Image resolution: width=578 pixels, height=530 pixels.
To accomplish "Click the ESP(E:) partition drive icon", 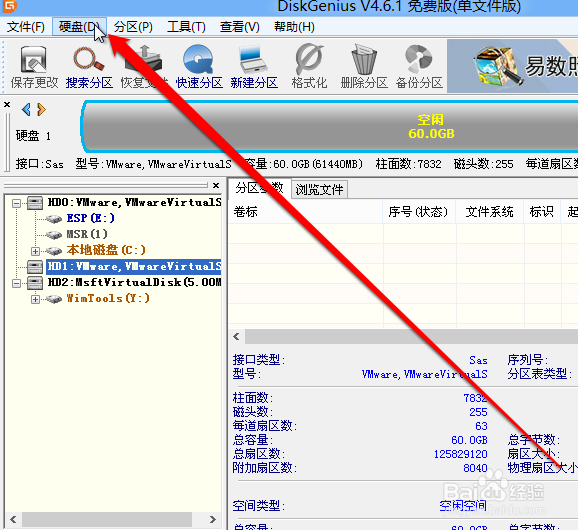I will pos(54,219).
